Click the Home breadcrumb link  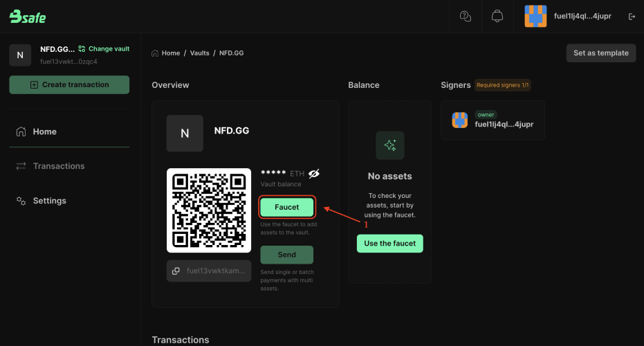coord(171,53)
